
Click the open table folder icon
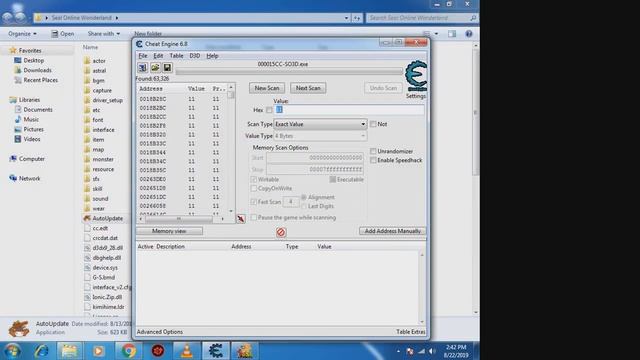click(155, 67)
